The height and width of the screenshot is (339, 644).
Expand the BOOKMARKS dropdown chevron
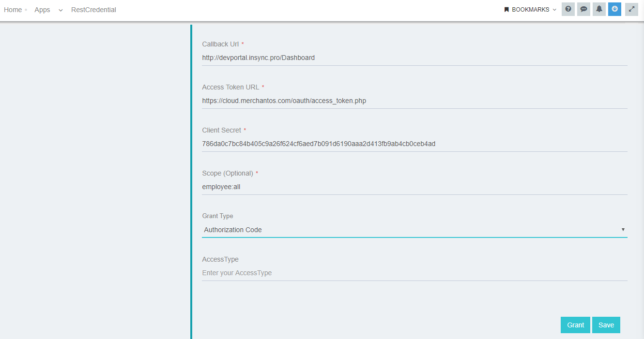pyautogui.click(x=554, y=9)
